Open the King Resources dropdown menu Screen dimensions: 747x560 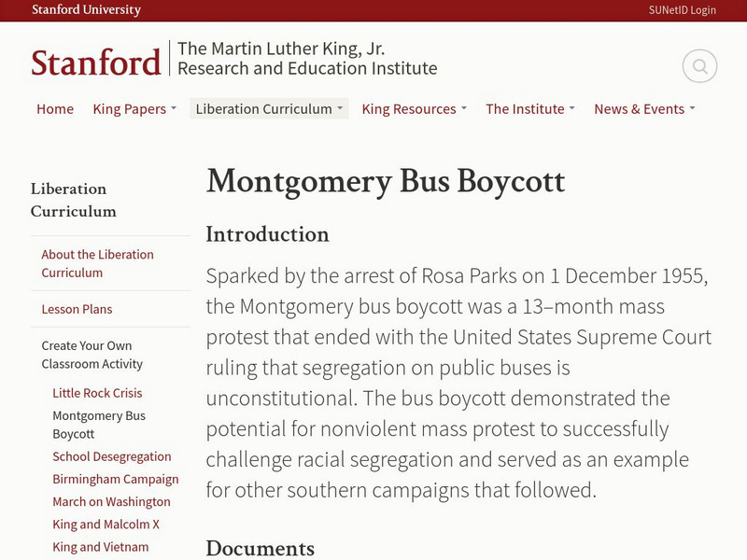415,109
